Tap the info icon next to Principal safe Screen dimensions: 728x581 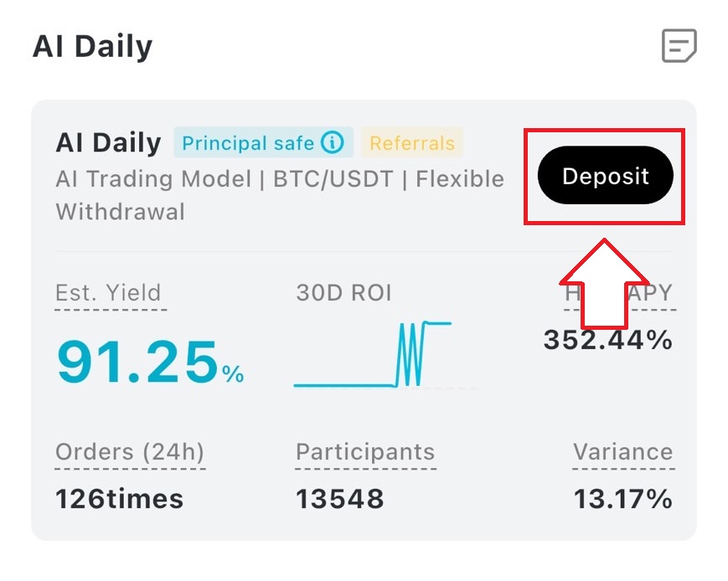point(333,143)
